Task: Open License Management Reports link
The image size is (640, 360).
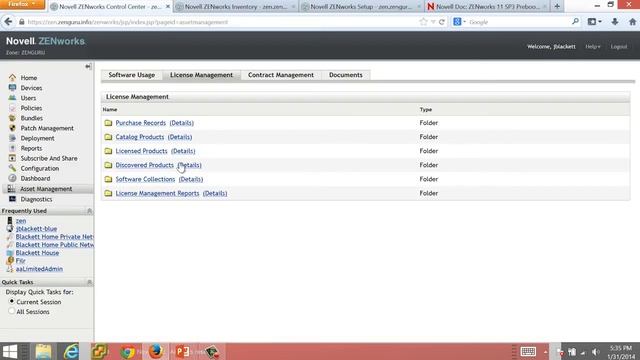Action: click(x=157, y=193)
